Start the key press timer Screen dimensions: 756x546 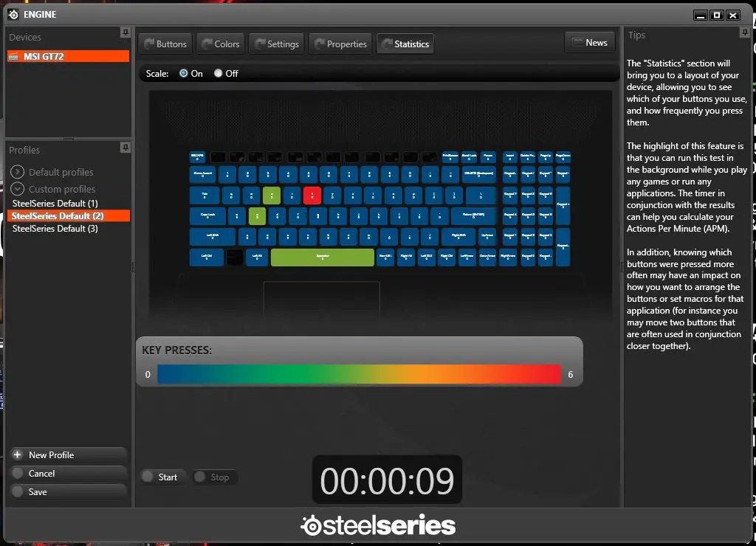[x=163, y=477]
